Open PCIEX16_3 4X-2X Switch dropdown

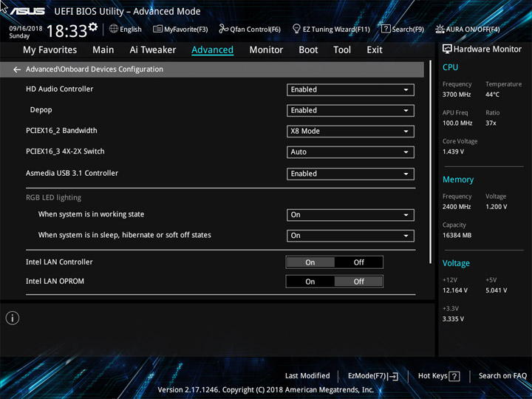350,152
